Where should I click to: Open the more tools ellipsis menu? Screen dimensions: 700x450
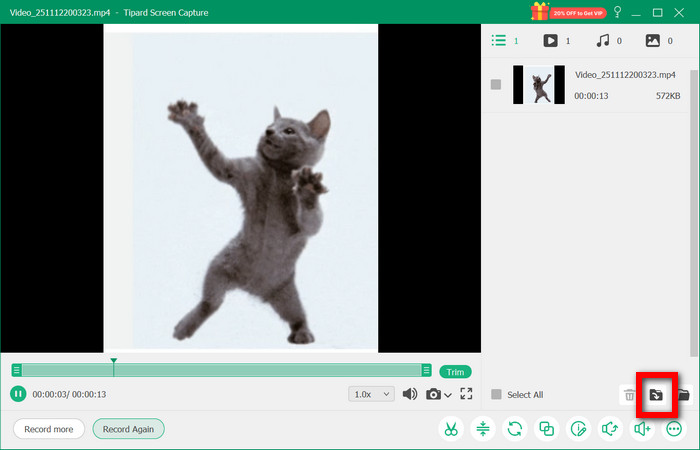[x=674, y=429]
